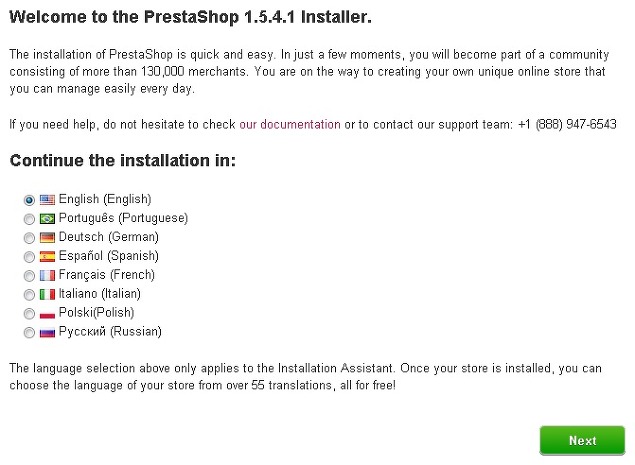Choose the Deutsch radio button
The width and height of the screenshot is (635, 465).
29,238
